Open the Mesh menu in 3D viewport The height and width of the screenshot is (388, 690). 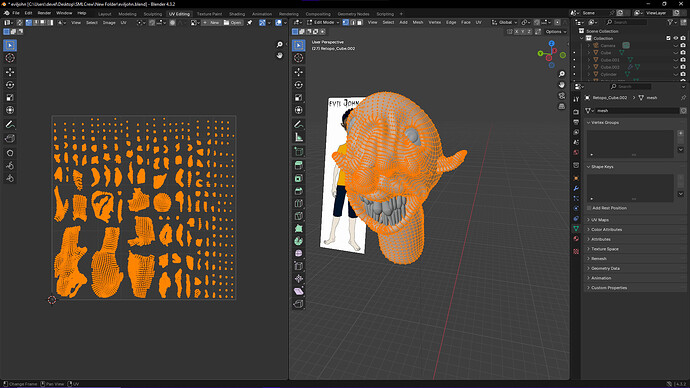tap(418, 22)
